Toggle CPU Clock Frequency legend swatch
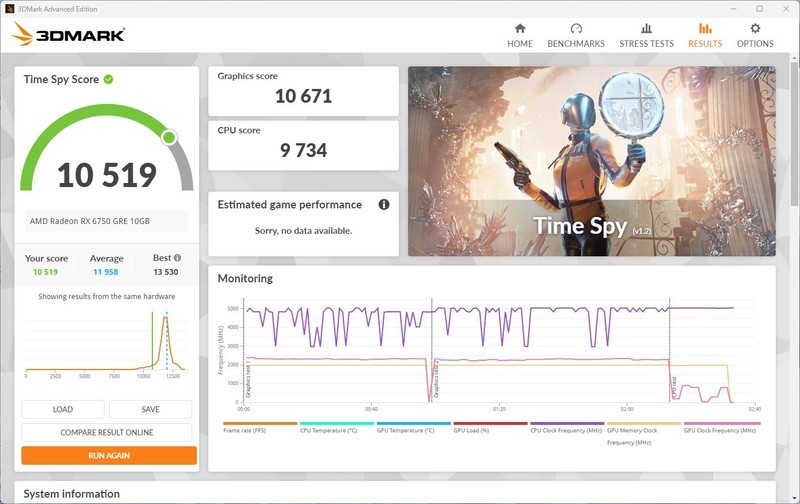 (x=567, y=423)
